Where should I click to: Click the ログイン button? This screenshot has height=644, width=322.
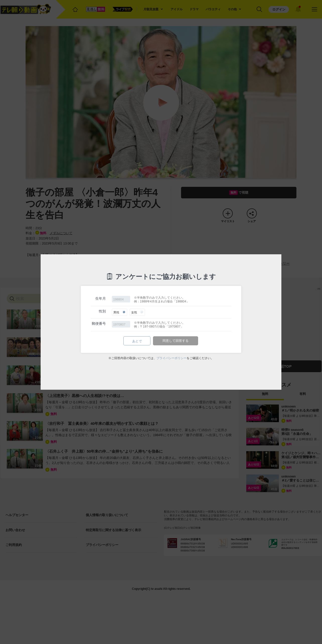point(279,10)
